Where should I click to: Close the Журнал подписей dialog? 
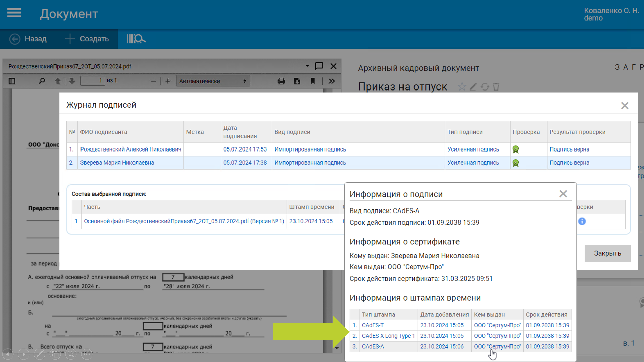pyautogui.click(x=625, y=106)
